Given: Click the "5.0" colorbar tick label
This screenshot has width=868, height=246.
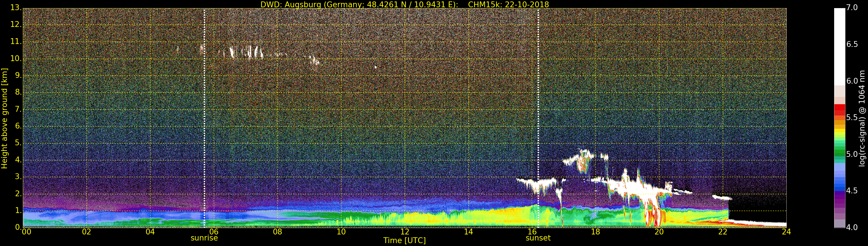Looking at the screenshot, I should click(x=852, y=154).
